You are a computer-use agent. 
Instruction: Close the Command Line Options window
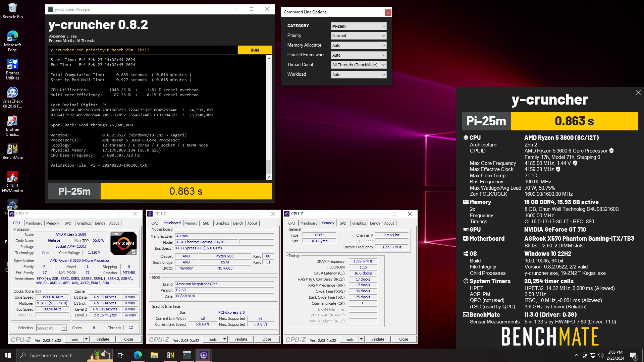point(388,12)
